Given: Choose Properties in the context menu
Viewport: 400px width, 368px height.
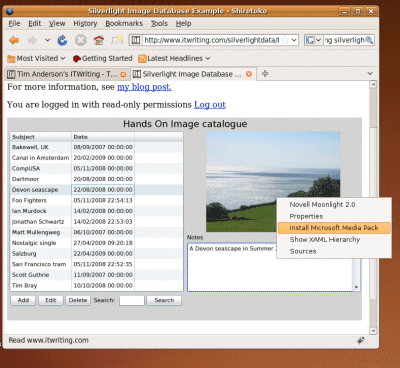Looking at the screenshot, I should (334, 216).
